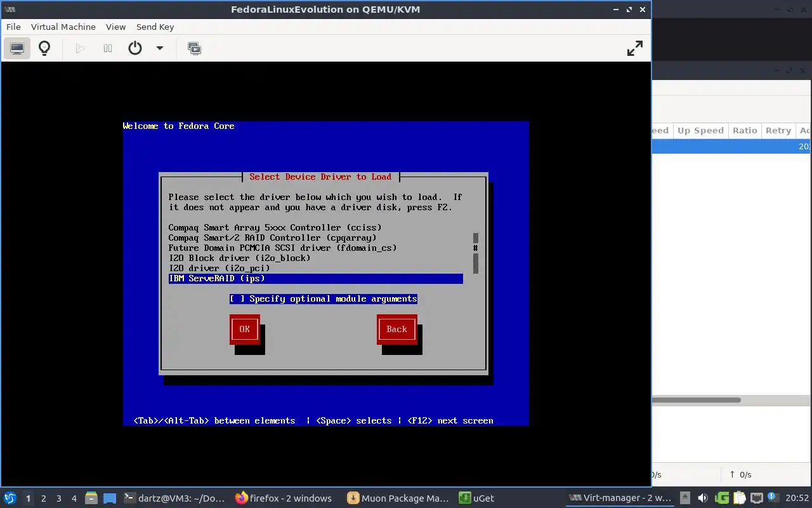This screenshot has height=508, width=812.
Task: Click the upload speed status in uGet window
Action: (x=740, y=474)
